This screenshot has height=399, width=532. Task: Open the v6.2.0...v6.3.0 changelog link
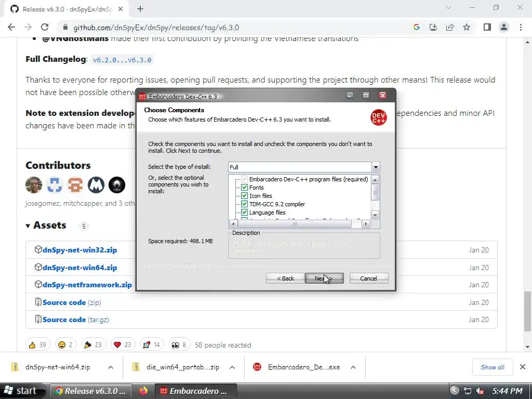click(122, 60)
